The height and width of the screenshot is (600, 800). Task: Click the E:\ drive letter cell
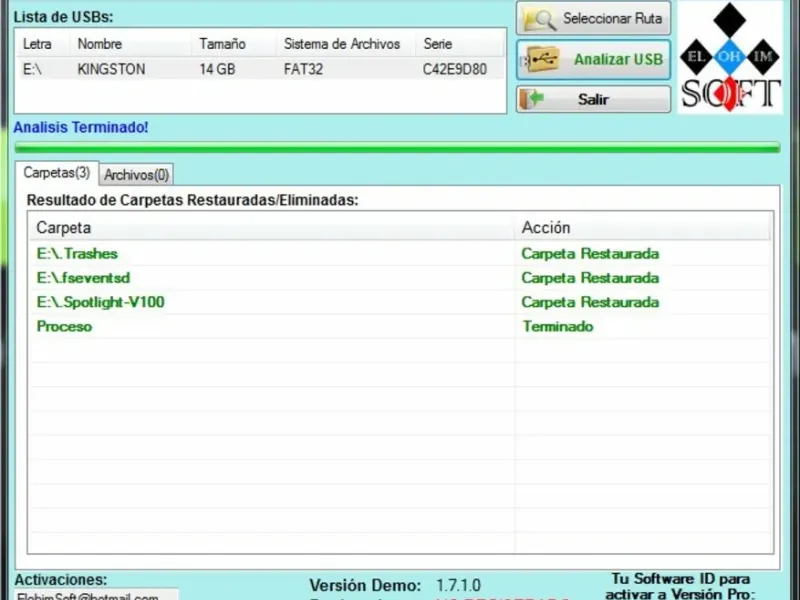point(32,69)
